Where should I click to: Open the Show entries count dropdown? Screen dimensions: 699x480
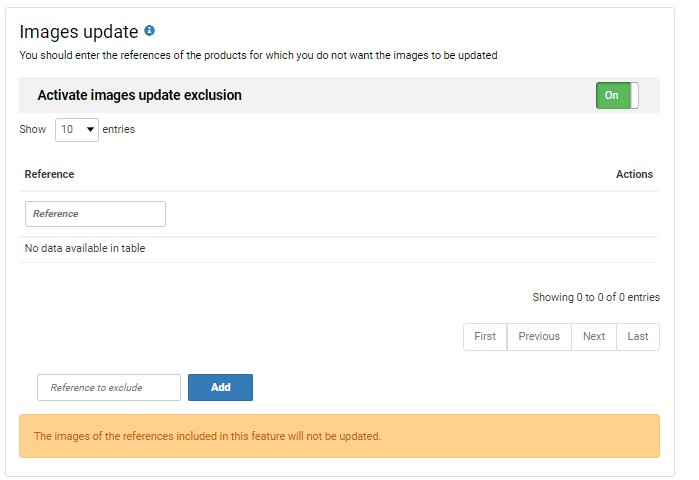77,130
